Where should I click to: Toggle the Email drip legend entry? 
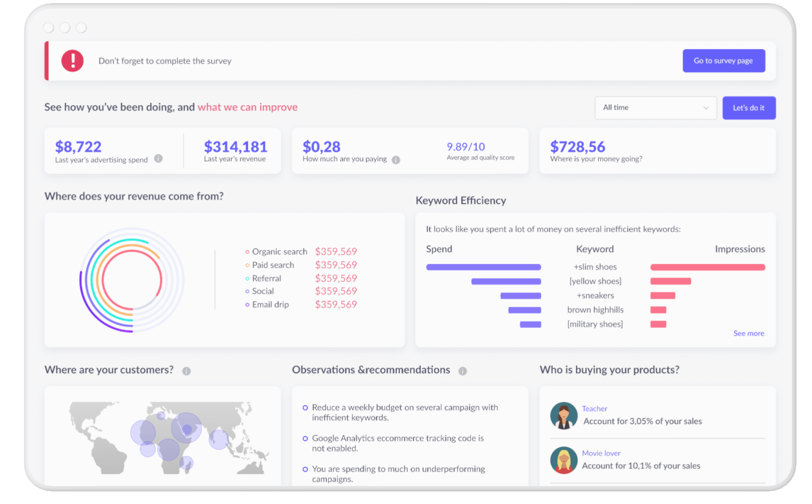[x=270, y=304]
